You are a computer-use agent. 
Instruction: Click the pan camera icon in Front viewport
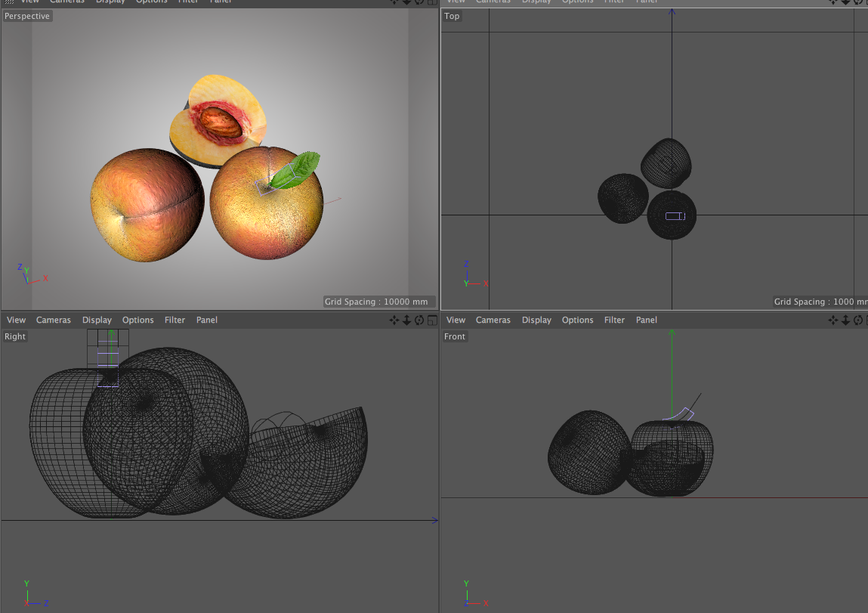[833, 320]
